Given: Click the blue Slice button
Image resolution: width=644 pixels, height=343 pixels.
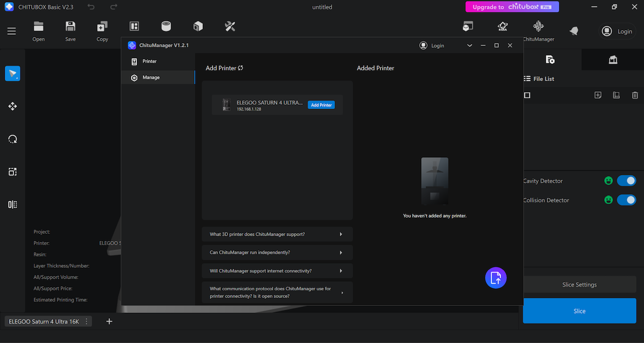Looking at the screenshot, I should [x=579, y=311].
